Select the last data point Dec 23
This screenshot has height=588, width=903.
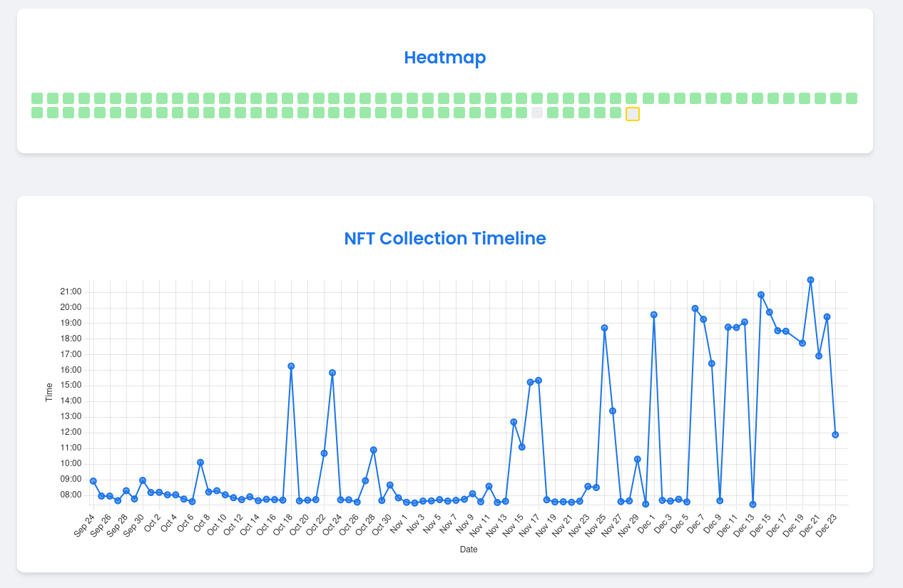click(835, 435)
